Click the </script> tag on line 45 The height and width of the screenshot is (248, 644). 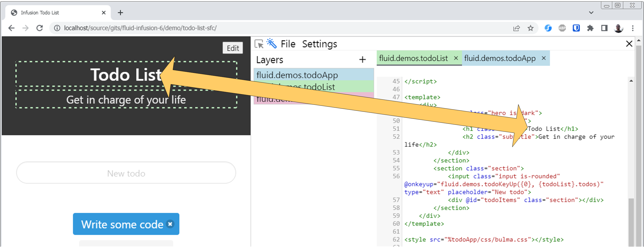point(421,81)
